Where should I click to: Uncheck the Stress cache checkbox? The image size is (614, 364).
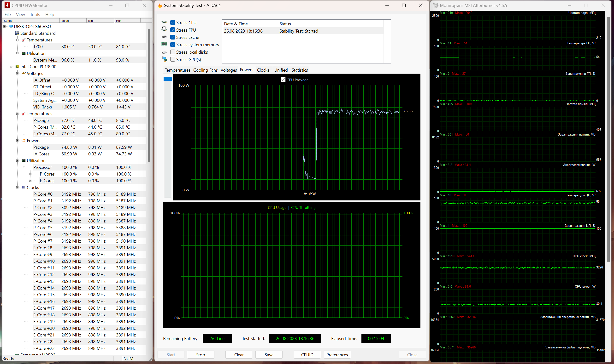173,37
